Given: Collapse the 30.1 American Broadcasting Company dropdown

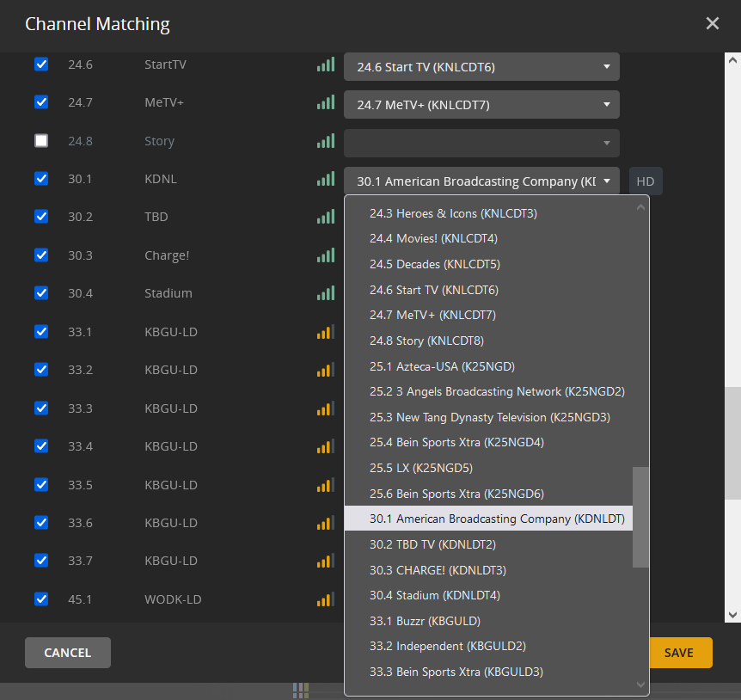Looking at the screenshot, I should tap(481, 181).
